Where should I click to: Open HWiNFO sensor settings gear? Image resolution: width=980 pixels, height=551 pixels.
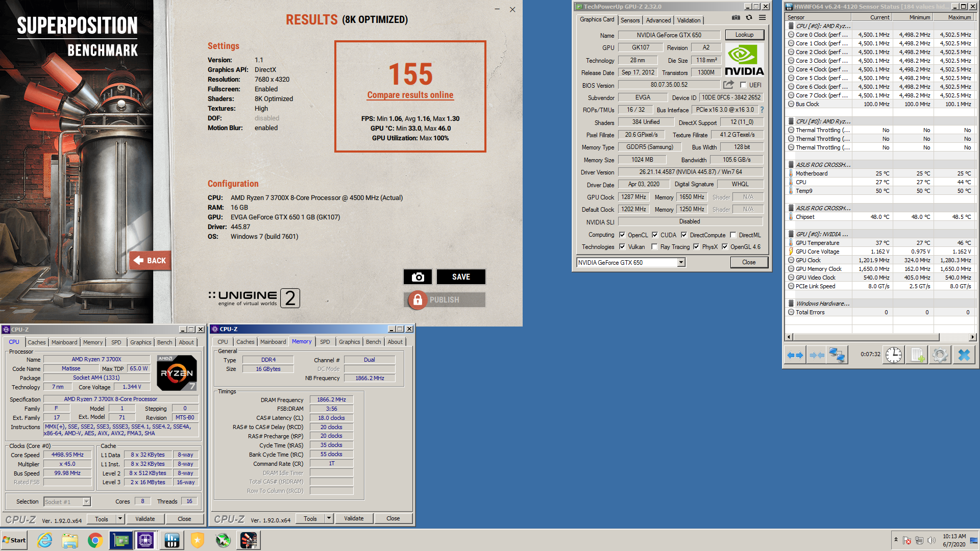coord(940,355)
